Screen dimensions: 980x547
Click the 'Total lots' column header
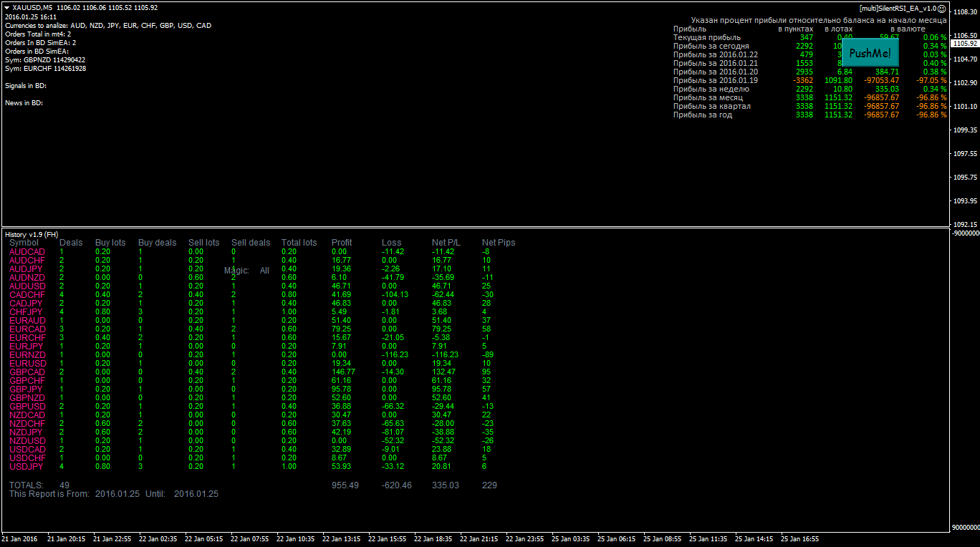tap(299, 243)
